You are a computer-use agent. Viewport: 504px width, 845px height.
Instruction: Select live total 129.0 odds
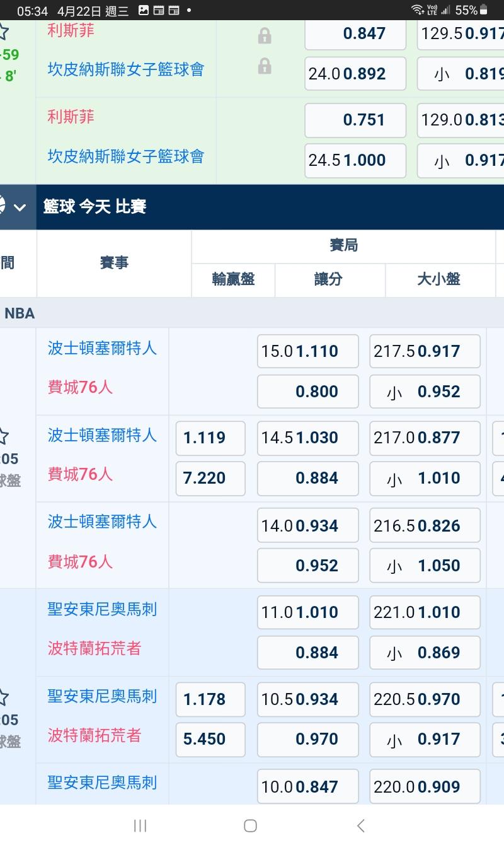click(x=461, y=120)
